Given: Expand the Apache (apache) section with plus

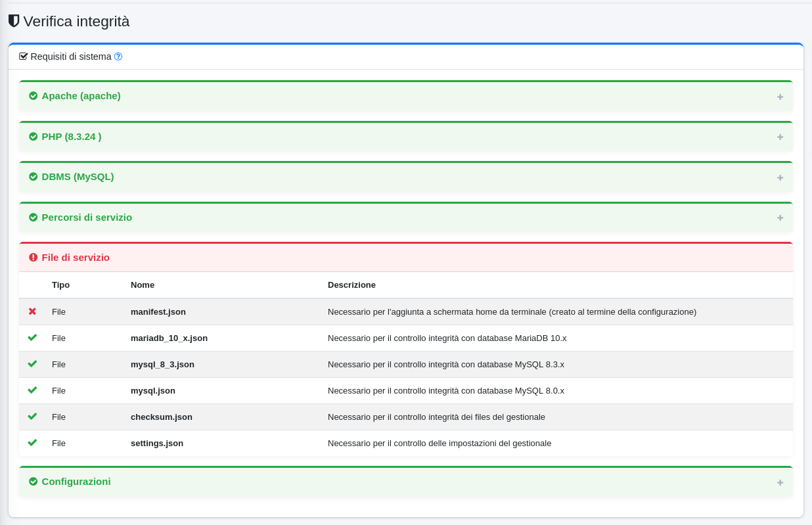Looking at the screenshot, I should pyautogui.click(x=780, y=97).
